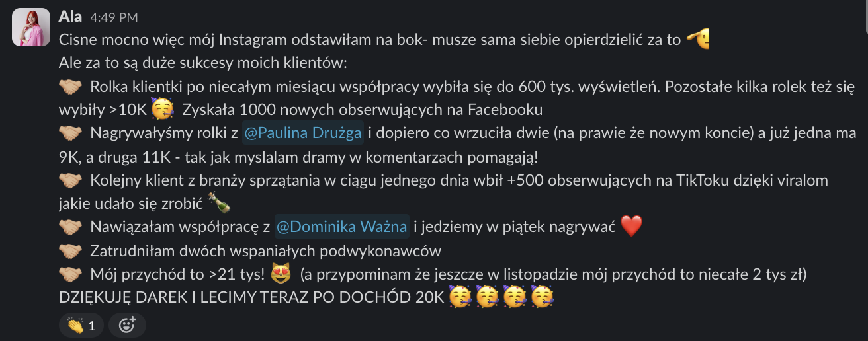Click handshake emoji before 'Kolejny klient'
The image size is (868, 341).
tap(70, 180)
